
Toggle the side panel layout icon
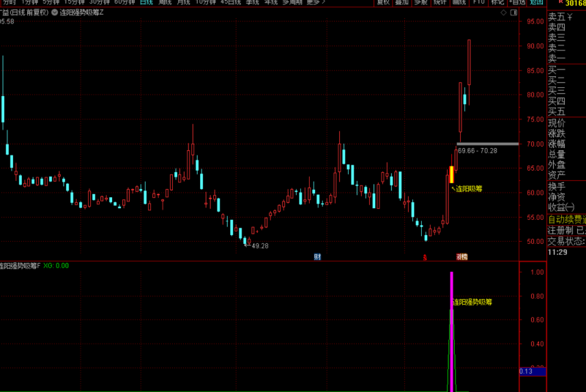[514, 12]
